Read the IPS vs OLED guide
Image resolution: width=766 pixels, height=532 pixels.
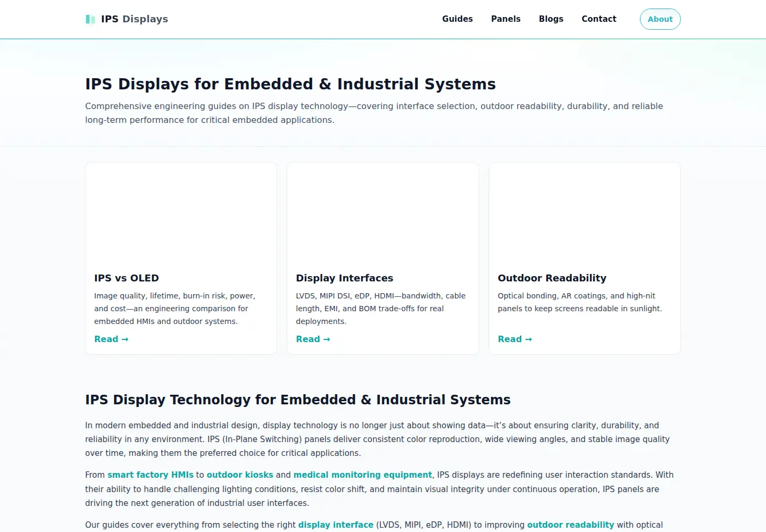point(111,339)
